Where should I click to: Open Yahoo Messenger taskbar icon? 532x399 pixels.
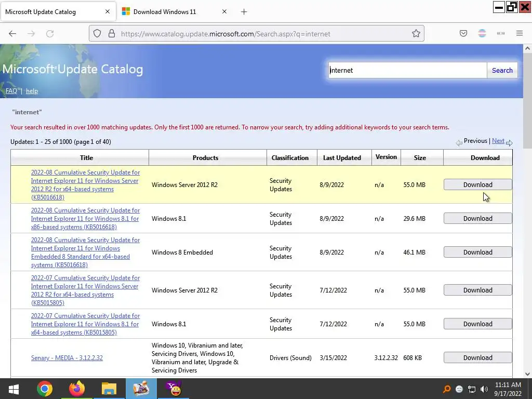tap(174, 389)
